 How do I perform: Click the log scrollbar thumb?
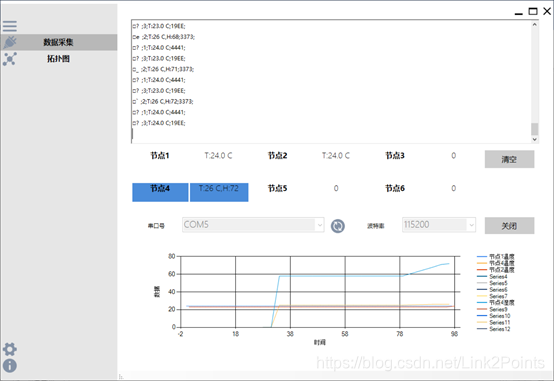pyautogui.click(x=535, y=129)
